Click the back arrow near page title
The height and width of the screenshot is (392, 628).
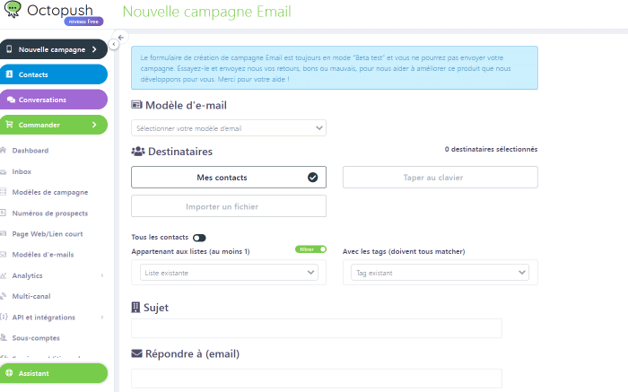coord(121,37)
